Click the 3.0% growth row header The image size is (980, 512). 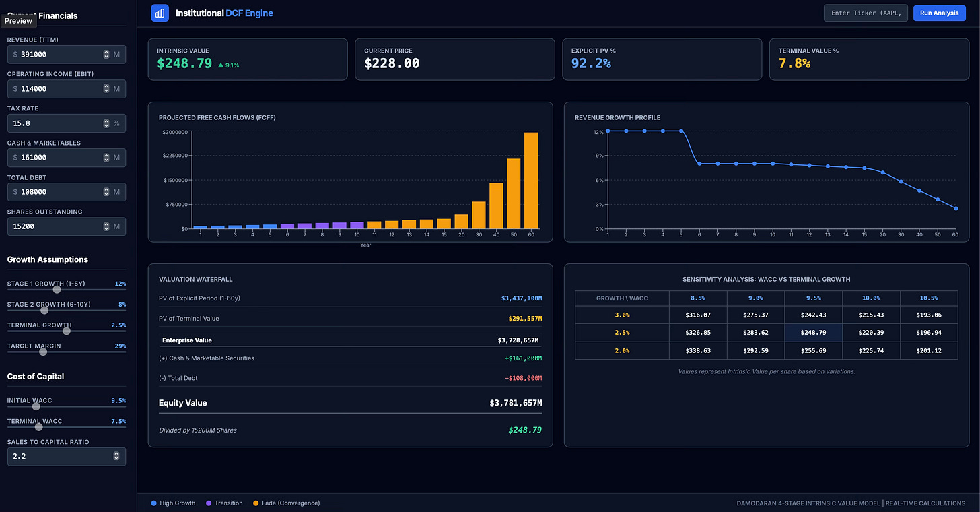pyautogui.click(x=622, y=315)
